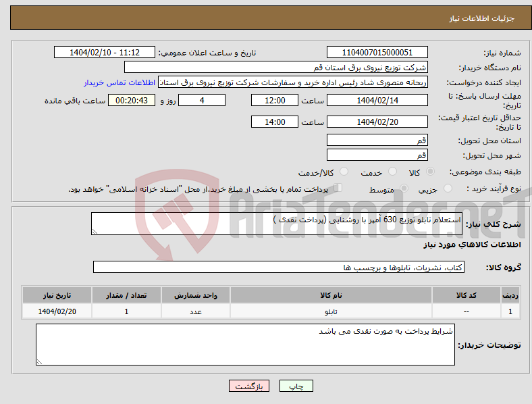Click the تابلو item name cell
The height and width of the screenshot is (404, 532).
click(x=331, y=311)
